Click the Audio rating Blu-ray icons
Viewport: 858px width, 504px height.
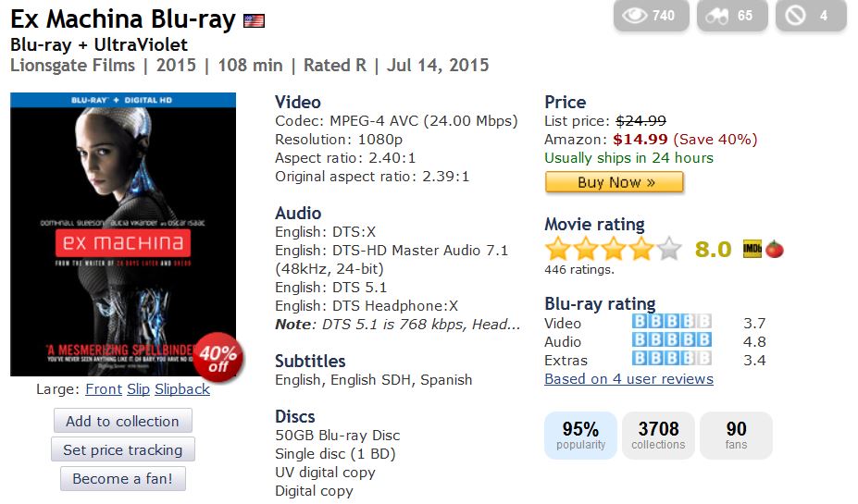pos(672,341)
